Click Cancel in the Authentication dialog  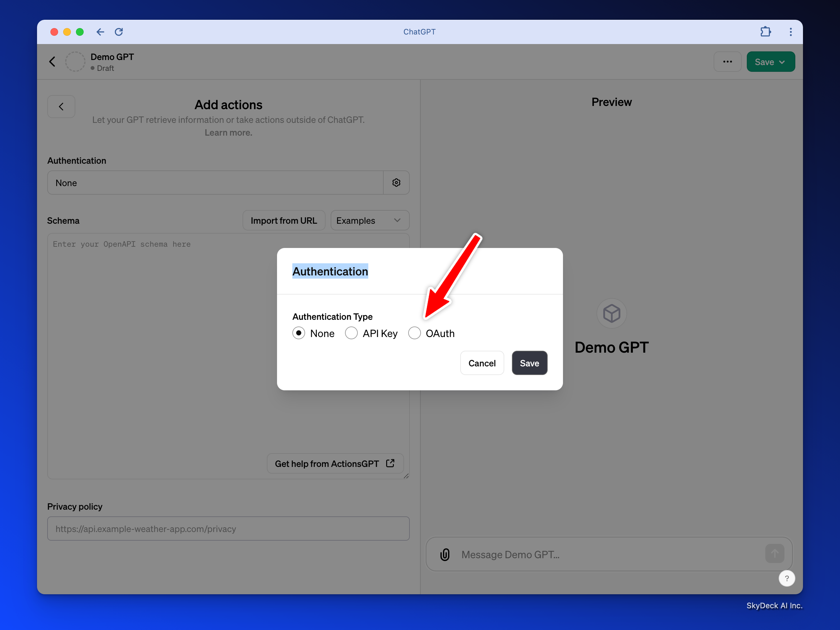pyautogui.click(x=482, y=363)
